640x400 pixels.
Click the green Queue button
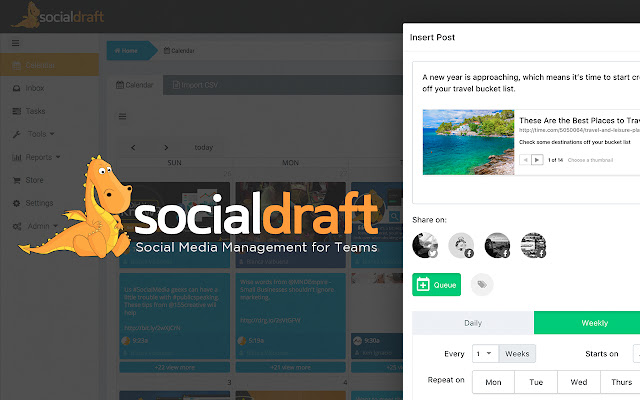[436, 284]
